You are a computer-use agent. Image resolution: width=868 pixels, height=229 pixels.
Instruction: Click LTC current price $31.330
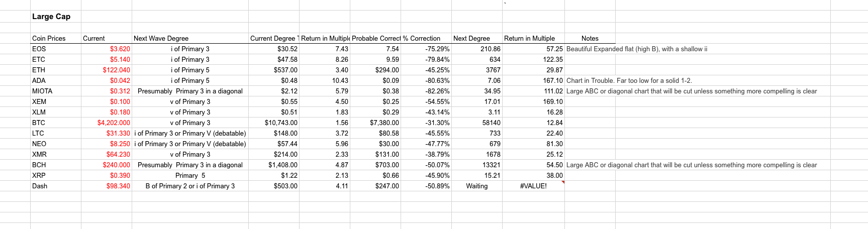(x=107, y=133)
